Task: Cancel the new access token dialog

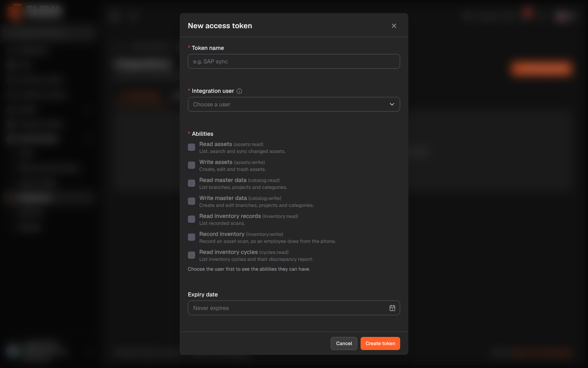Action: [x=344, y=343]
